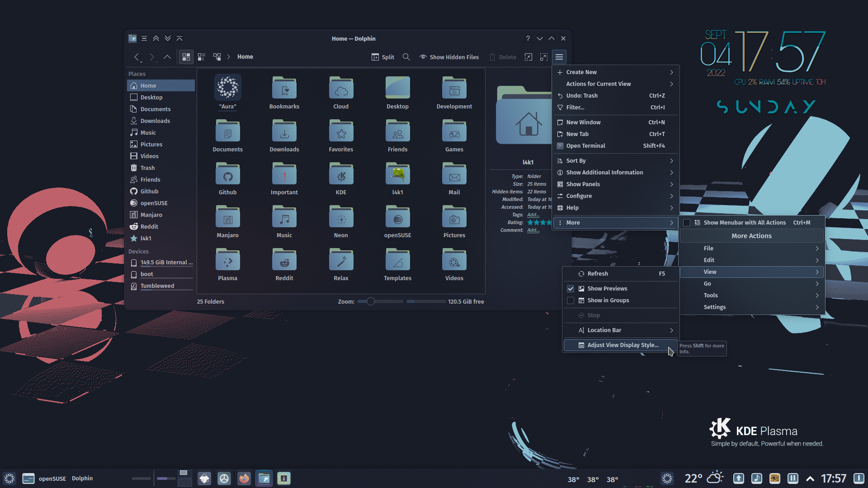This screenshot has height=488, width=868.
Task: Go up one directory level arrow
Action: click(x=167, y=57)
